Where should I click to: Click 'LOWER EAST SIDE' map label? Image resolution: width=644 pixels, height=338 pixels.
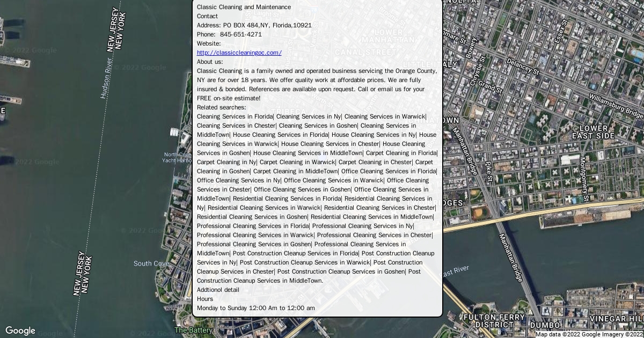tap(593, 132)
